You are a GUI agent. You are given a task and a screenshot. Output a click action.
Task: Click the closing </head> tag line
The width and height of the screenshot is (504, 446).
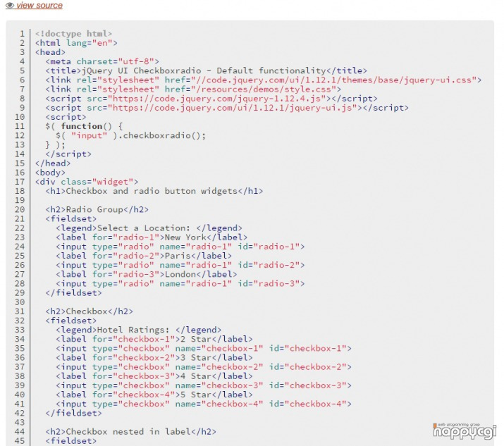click(53, 163)
